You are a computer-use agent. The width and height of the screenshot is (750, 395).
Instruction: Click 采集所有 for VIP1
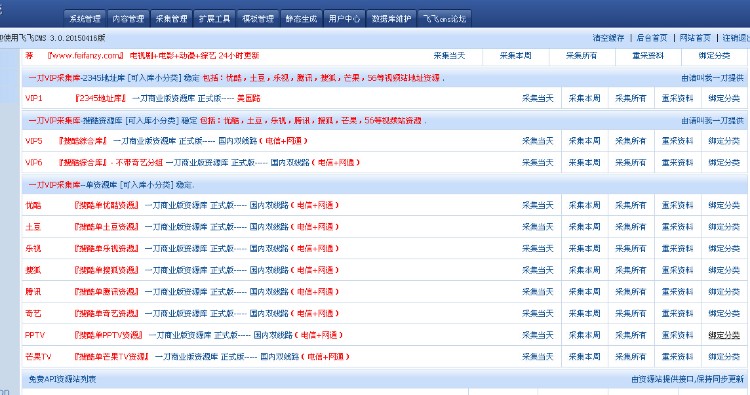coord(630,98)
